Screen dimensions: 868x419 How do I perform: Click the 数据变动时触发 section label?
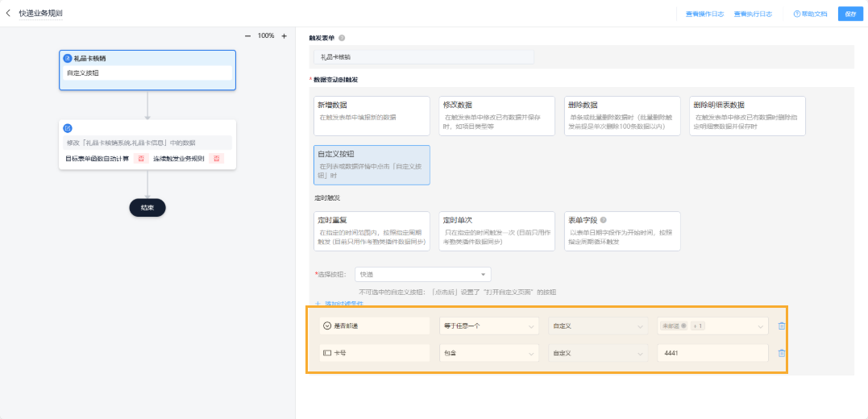pos(335,80)
